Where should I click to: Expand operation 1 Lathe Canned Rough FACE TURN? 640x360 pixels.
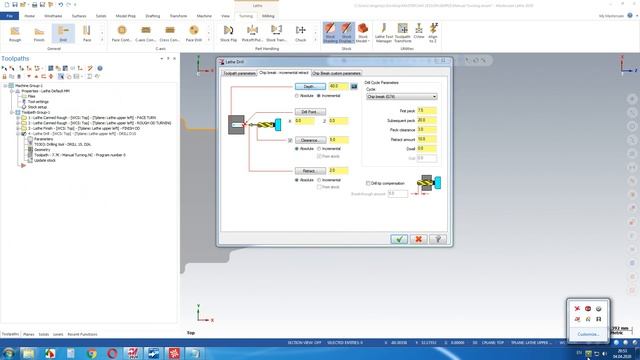coord(18,118)
